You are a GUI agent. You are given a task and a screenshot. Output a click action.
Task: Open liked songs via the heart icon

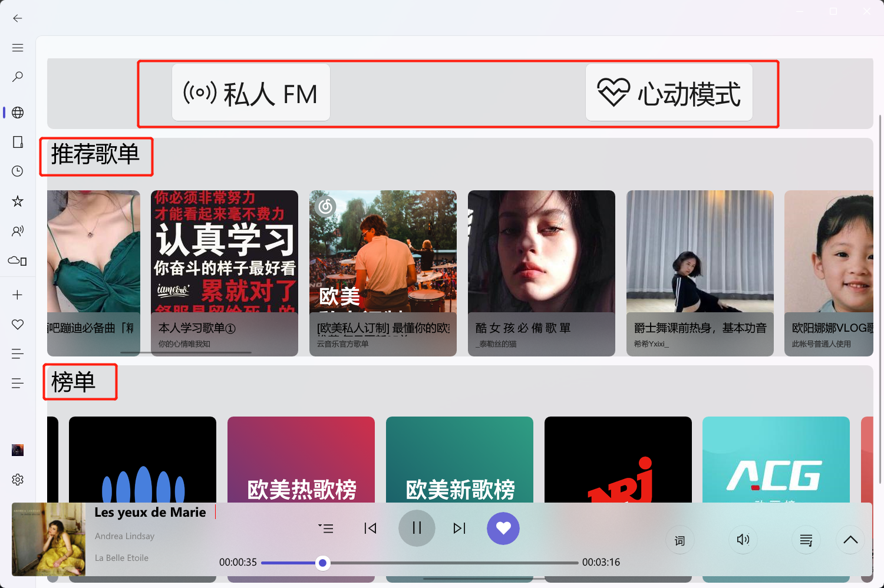click(x=18, y=324)
